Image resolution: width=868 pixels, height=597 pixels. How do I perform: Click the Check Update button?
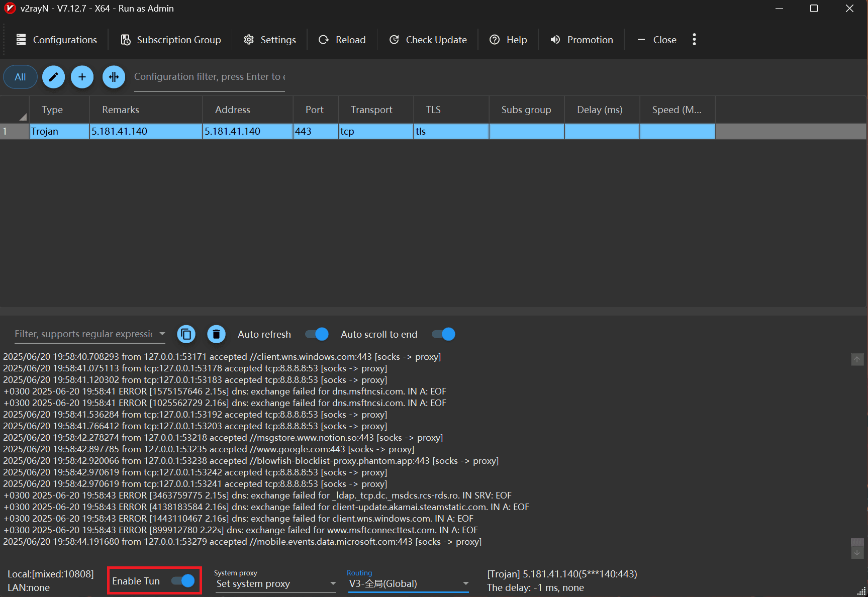pyautogui.click(x=428, y=40)
